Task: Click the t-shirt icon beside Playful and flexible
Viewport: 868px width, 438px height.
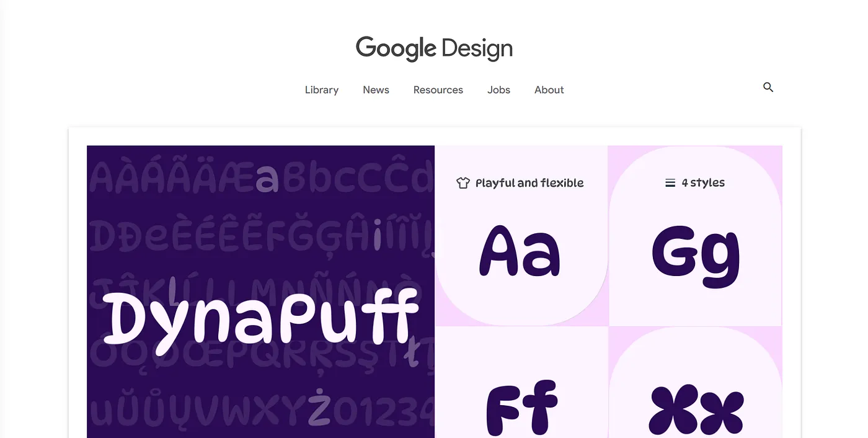Action: [x=463, y=183]
